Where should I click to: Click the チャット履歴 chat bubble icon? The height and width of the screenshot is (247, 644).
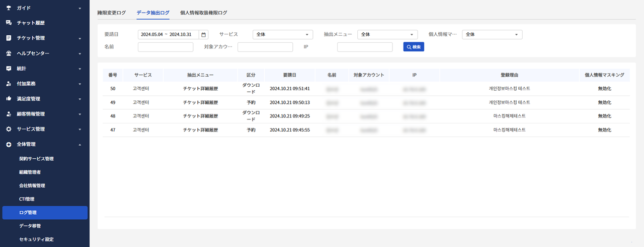click(9, 23)
